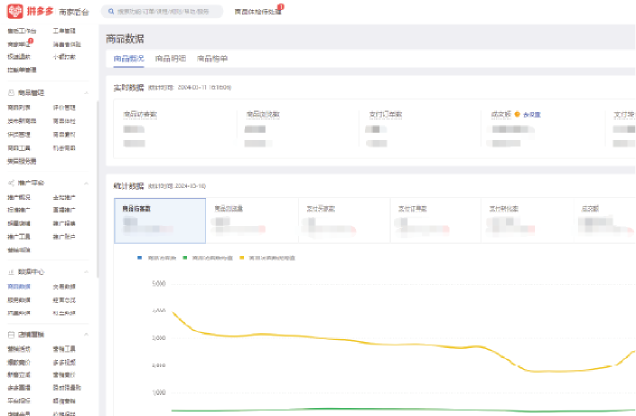This screenshot has width=636, height=416.
Task: Collapse the 数据中心 sidebar section
Action: coord(90,271)
